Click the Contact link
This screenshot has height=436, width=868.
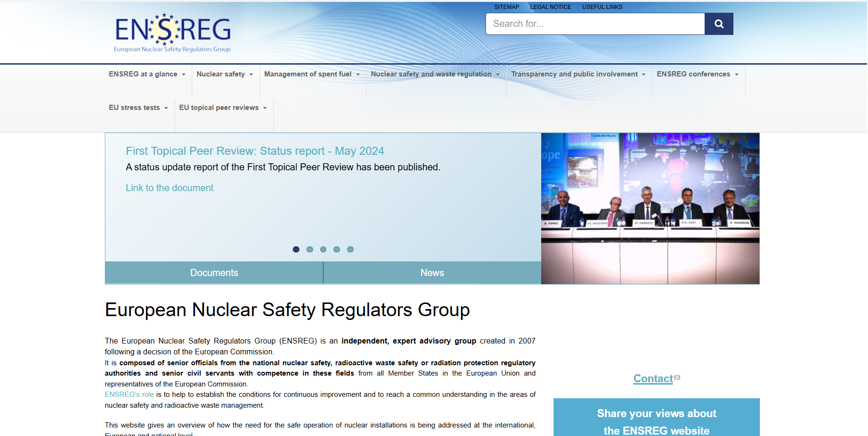coord(653,378)
